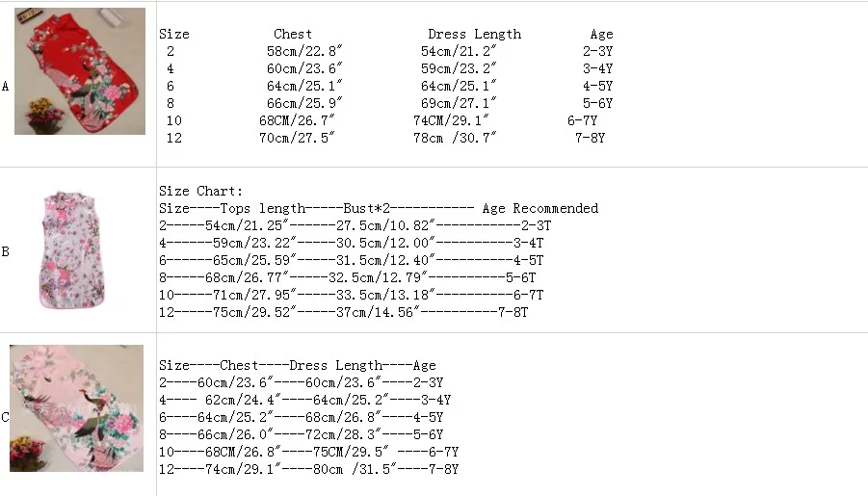Click the size 2 row ending in 2-3T

(355, 226)
